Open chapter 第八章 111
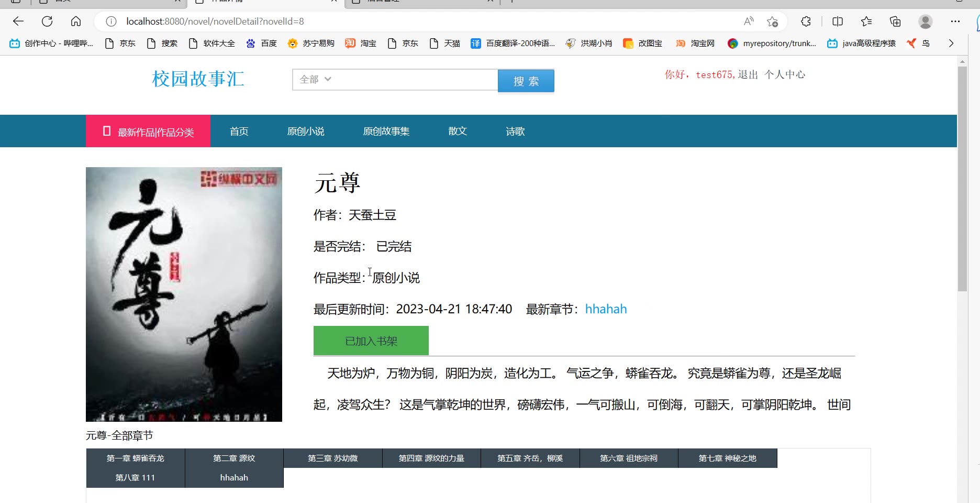 (136, 478)
